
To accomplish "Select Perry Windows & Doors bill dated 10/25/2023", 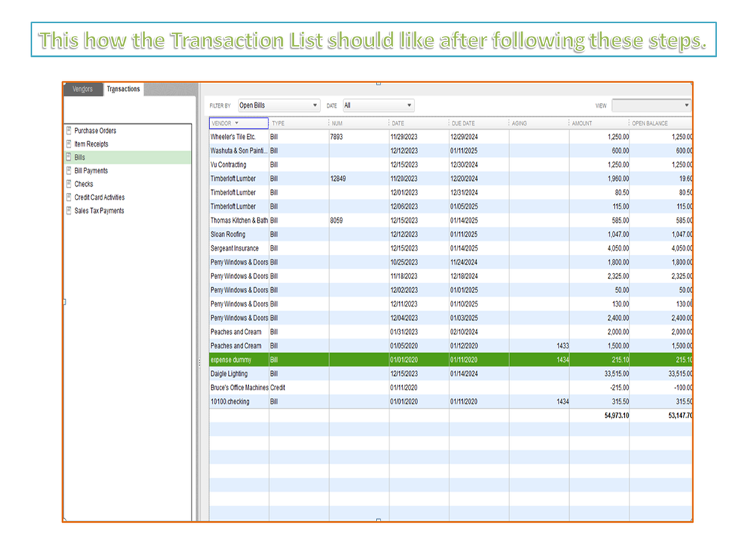I will click(x=451, y=262).
